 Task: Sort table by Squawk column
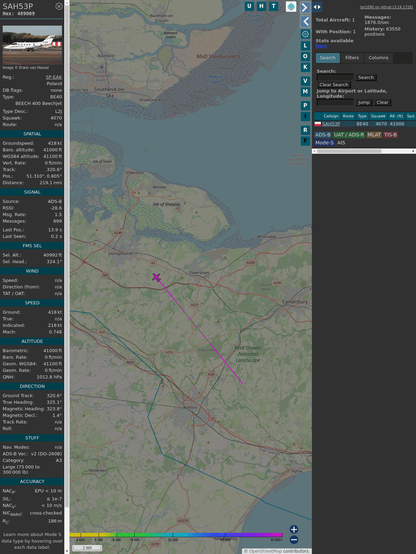[x=378, y=116]
